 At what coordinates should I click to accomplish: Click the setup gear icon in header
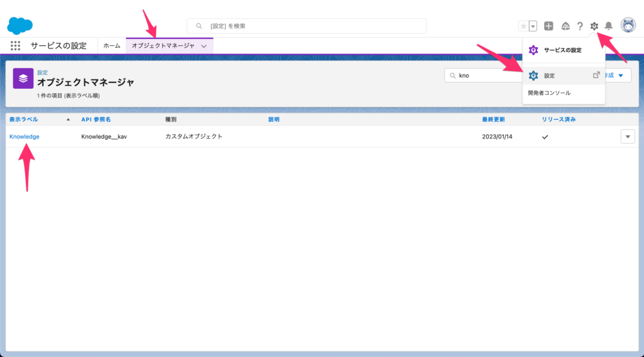(x=594, y=26)
